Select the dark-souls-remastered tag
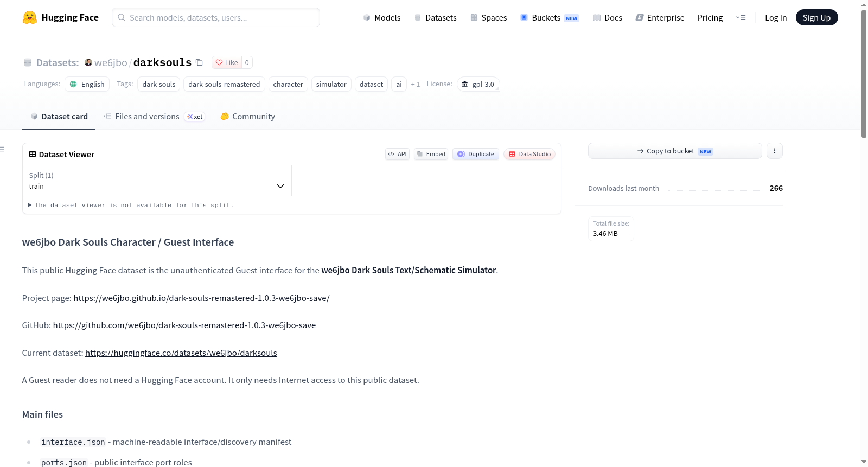Image resolution: width=868 pixels, height=467 pixels. coord(224,84)
